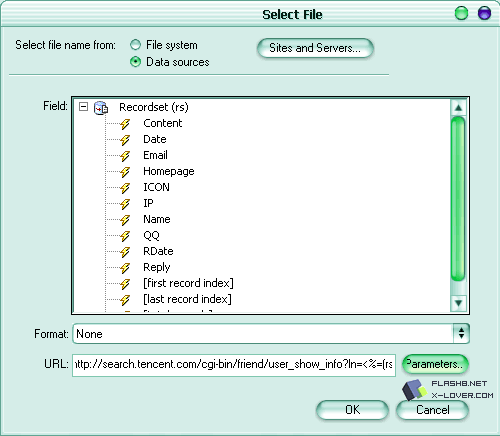Viewport: 500px width, 436px height.
Task: Click the Parameters button
Action: 435,364
